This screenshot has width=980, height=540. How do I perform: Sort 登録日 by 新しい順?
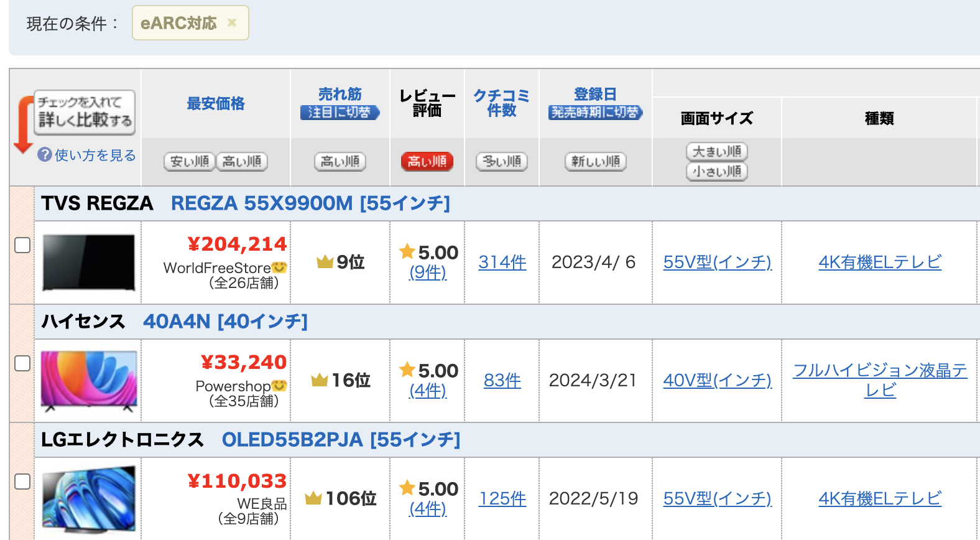click(596, 162)
